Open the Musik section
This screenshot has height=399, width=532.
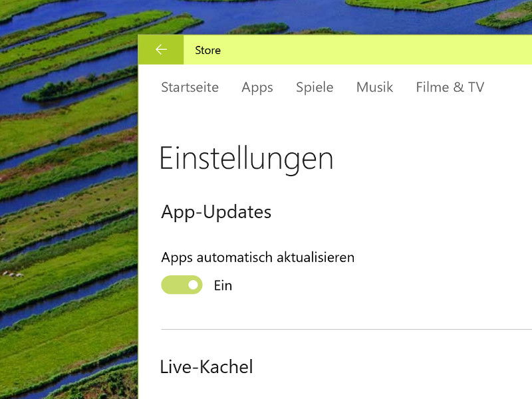[374, 87]
